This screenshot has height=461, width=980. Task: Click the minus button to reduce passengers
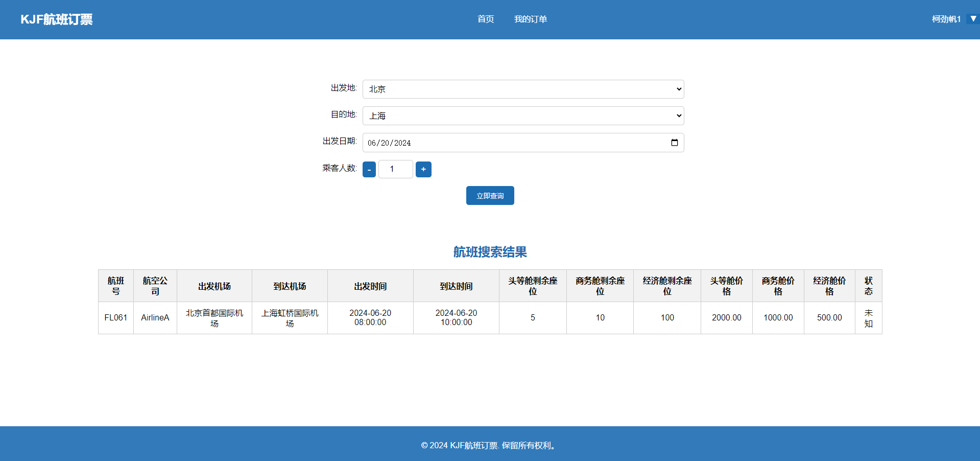(369, 169)
